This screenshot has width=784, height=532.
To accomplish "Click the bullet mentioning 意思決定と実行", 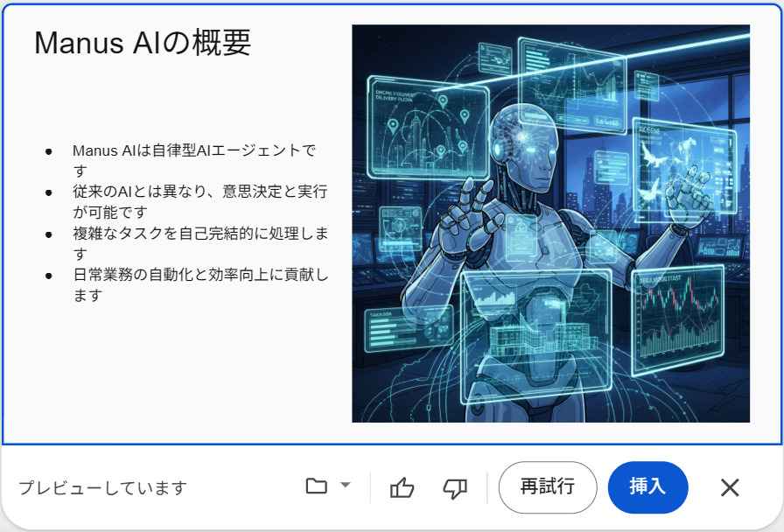I will (x=200, y=201).
